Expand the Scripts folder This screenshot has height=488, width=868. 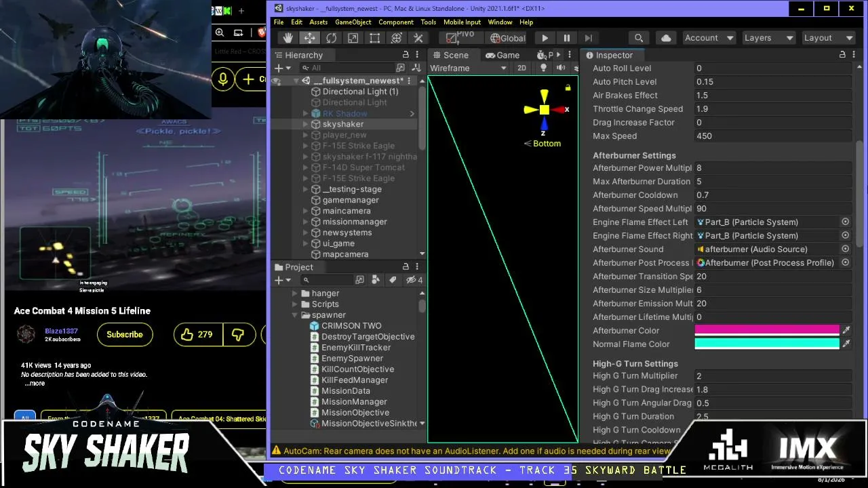pos(295,304)
